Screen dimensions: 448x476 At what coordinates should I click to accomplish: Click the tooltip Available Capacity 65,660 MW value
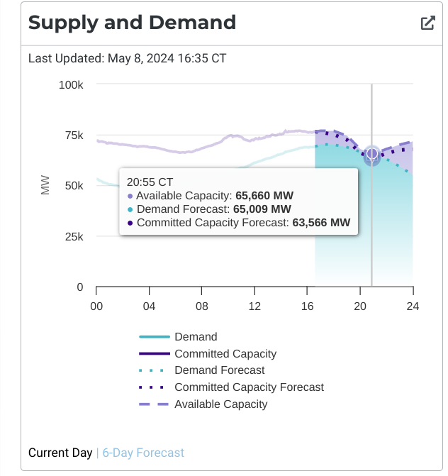click(x=264, y=196)
